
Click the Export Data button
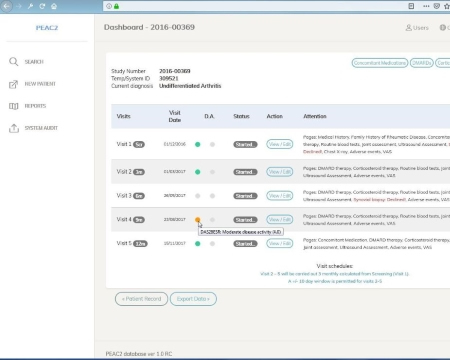pyautogui.click(x=193, y=299)
